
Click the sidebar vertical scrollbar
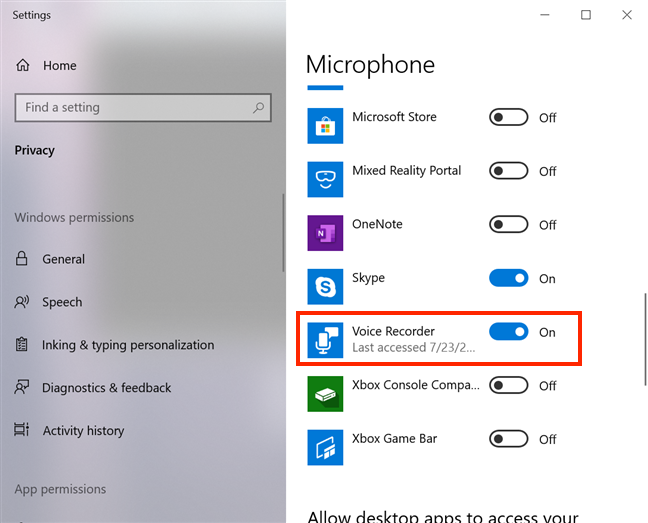click(x=284, y=233)
